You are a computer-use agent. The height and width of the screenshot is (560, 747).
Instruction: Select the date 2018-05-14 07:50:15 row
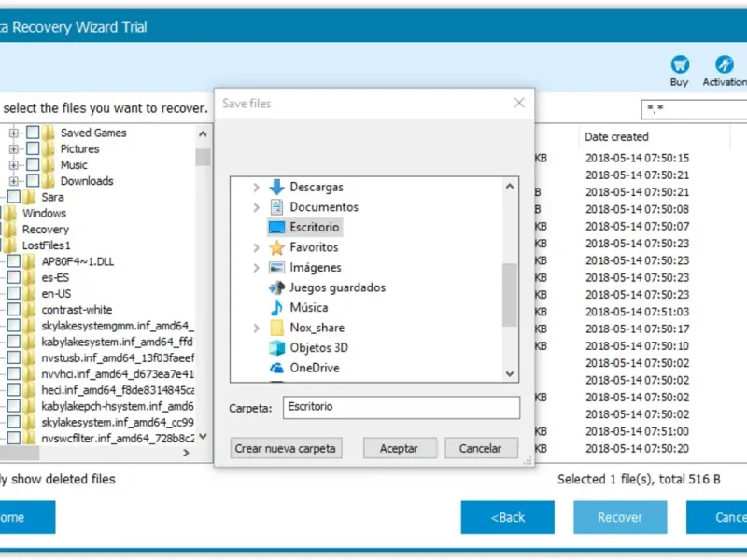[637, 158]
